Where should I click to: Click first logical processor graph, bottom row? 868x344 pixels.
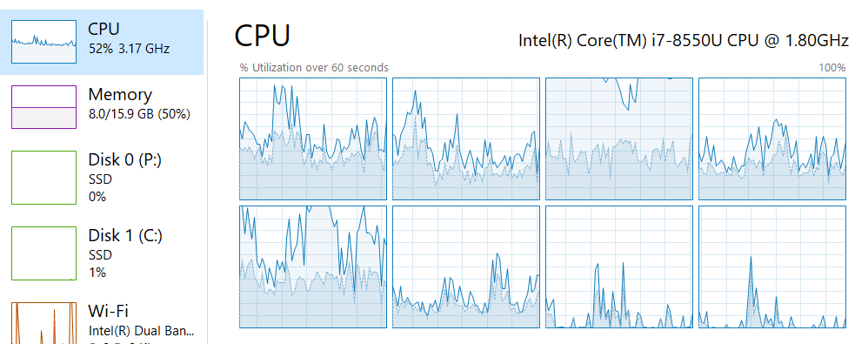tap(313, 267)
